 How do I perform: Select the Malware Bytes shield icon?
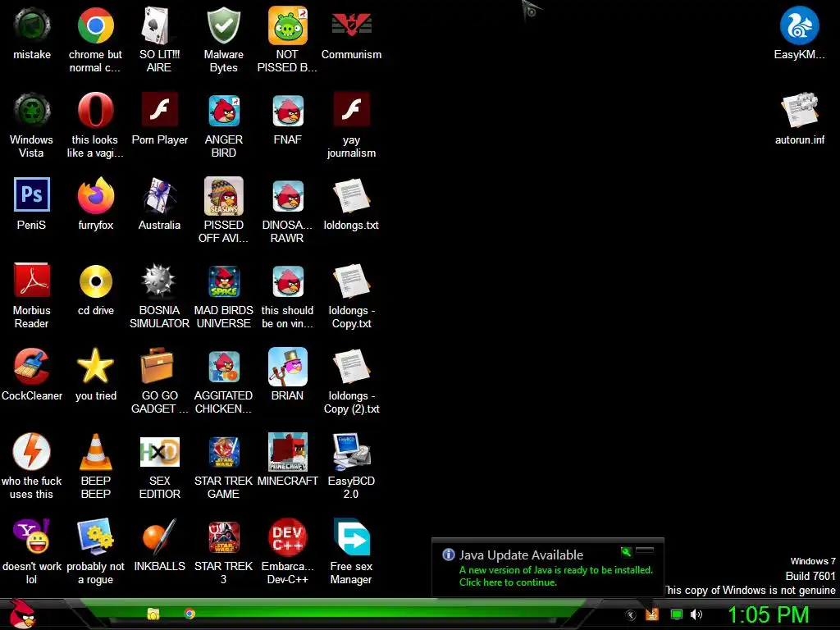(x=223, y=25)
